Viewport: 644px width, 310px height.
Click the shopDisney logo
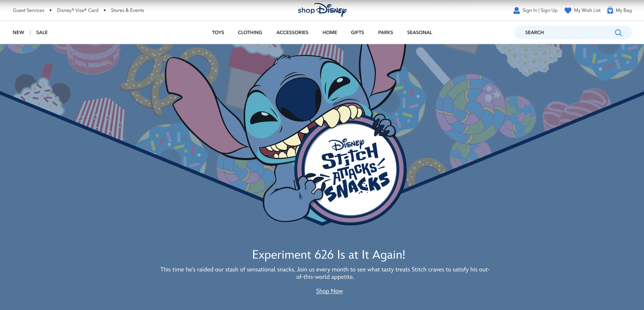322,10
